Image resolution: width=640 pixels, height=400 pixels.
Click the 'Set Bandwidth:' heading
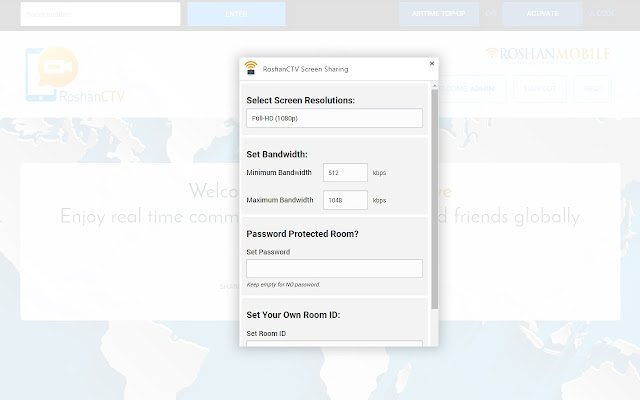[x=277, y=154]
